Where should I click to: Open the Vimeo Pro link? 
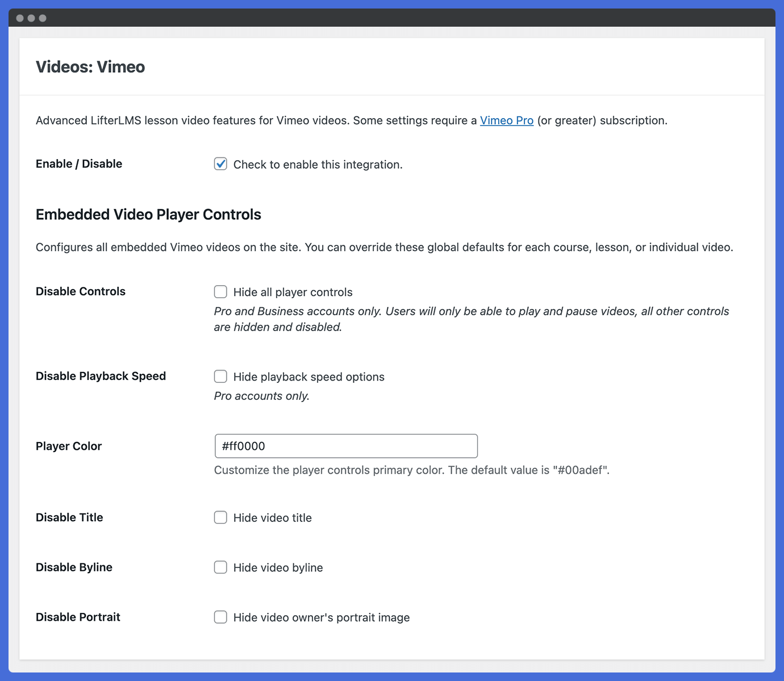point(507,120)
